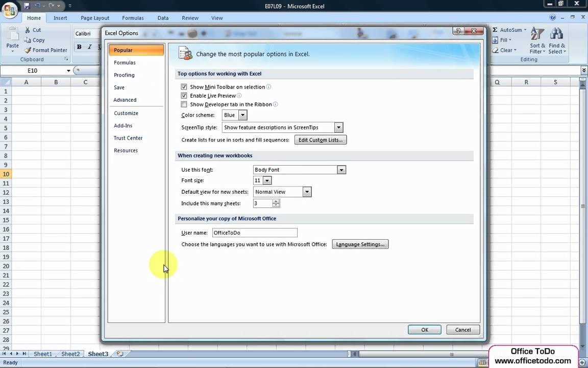The width and height of the screenshot is (588, 368).
Task: Click the Edit Custom Lists button
Action: click(x=321, y=140)
